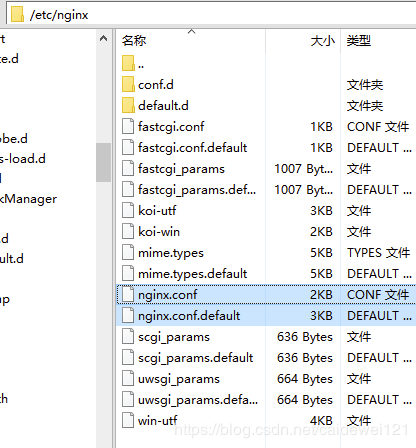Select the conf.d folder name
The height and width of the screenshot is (448, 416).
tap(156, 85)
